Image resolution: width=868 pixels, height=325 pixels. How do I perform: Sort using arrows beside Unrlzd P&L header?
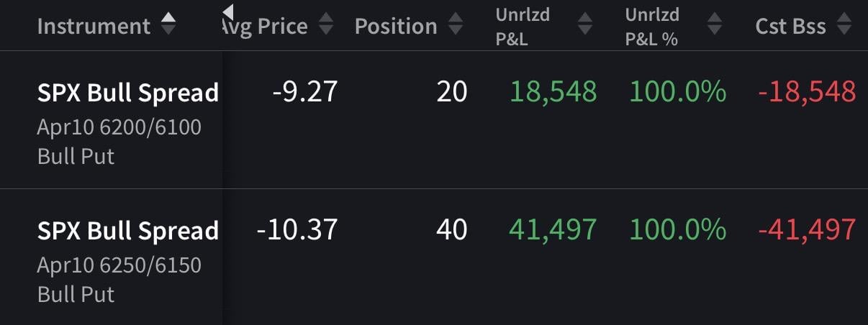pyautogui.click(x=585, y=26)
